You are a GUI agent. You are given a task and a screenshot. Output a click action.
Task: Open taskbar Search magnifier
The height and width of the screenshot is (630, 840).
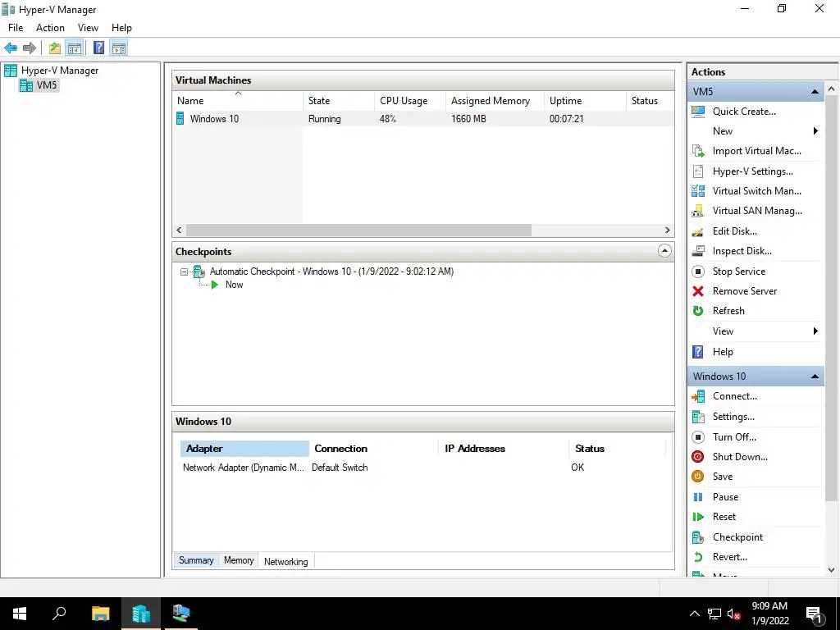(x=59, y=614)
